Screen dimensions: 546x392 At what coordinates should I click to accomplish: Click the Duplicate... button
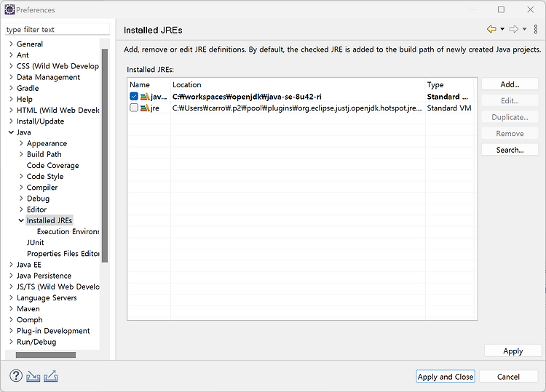click(510, 117)
